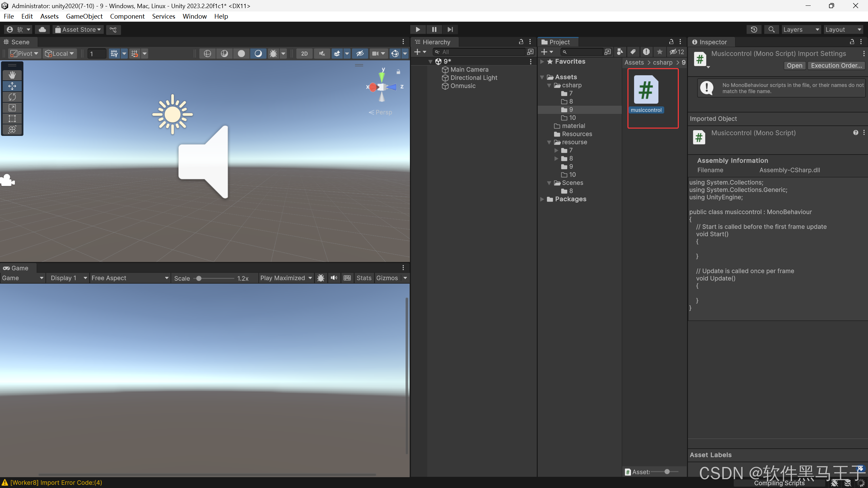The image size is (868, 488).
Task: Open Play Maximized dropdown
Action: click(286, 278)
